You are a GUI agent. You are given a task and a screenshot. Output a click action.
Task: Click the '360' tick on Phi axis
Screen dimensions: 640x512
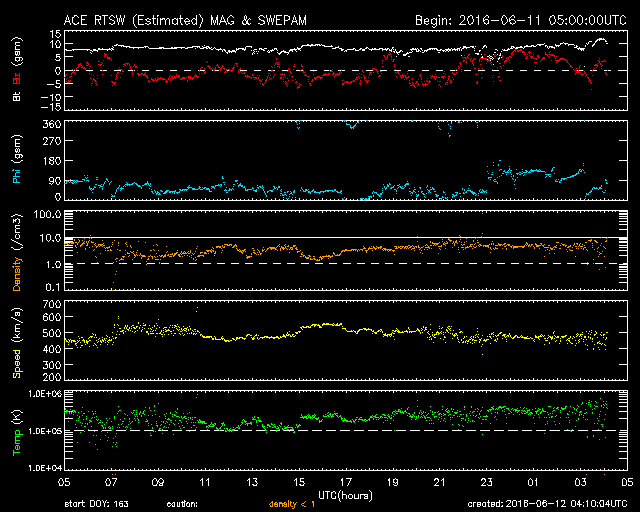click(x=52, y=124)
